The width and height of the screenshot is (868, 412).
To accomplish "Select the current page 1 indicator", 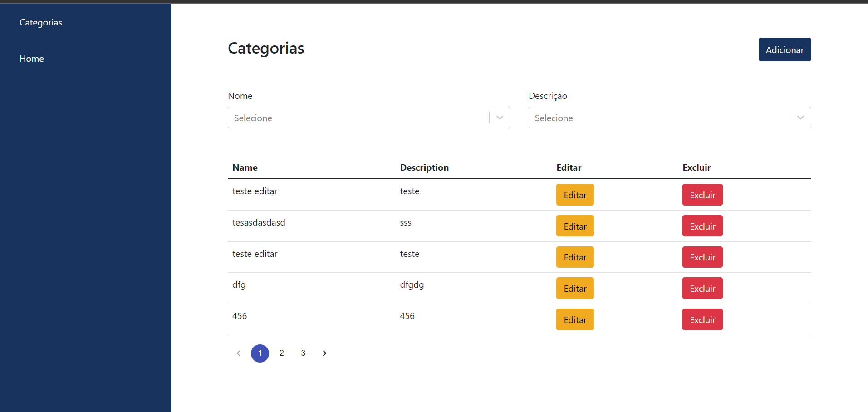I will pos(260,353).
